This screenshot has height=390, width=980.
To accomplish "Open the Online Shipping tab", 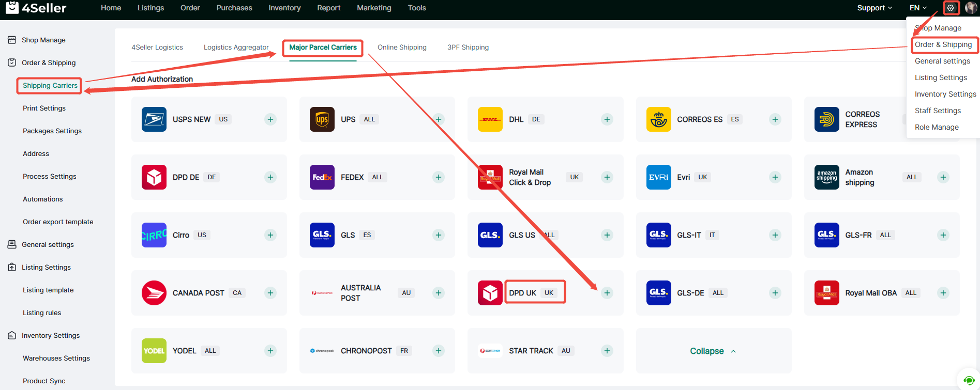I will 402,47.
